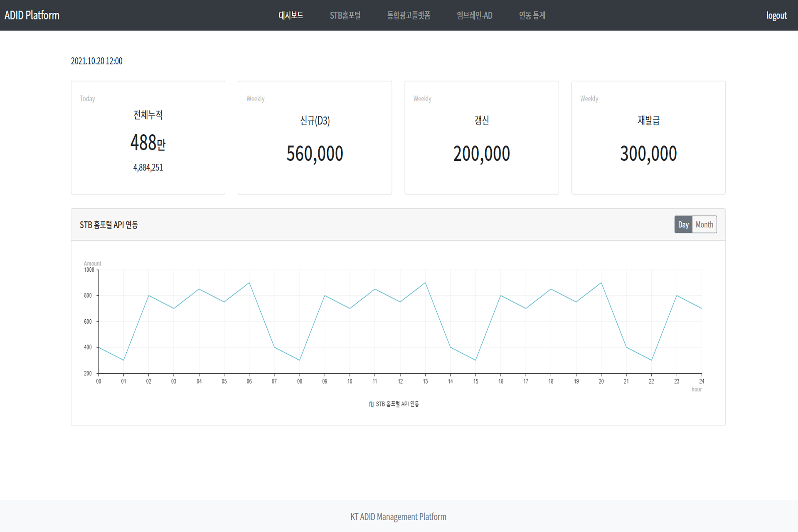Click the KT ADID Management Platform footer text
The height and width of the screenshot is (532, 798).
(x=398, y=517)
